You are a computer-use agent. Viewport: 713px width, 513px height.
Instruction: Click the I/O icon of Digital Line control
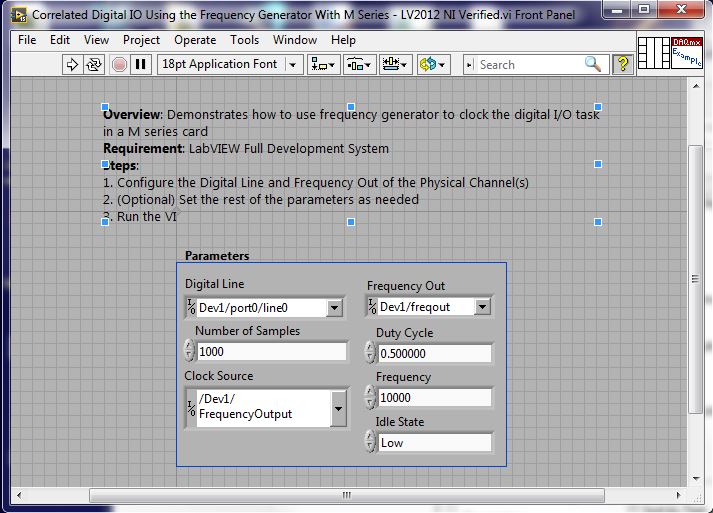(x=191, y=308)
